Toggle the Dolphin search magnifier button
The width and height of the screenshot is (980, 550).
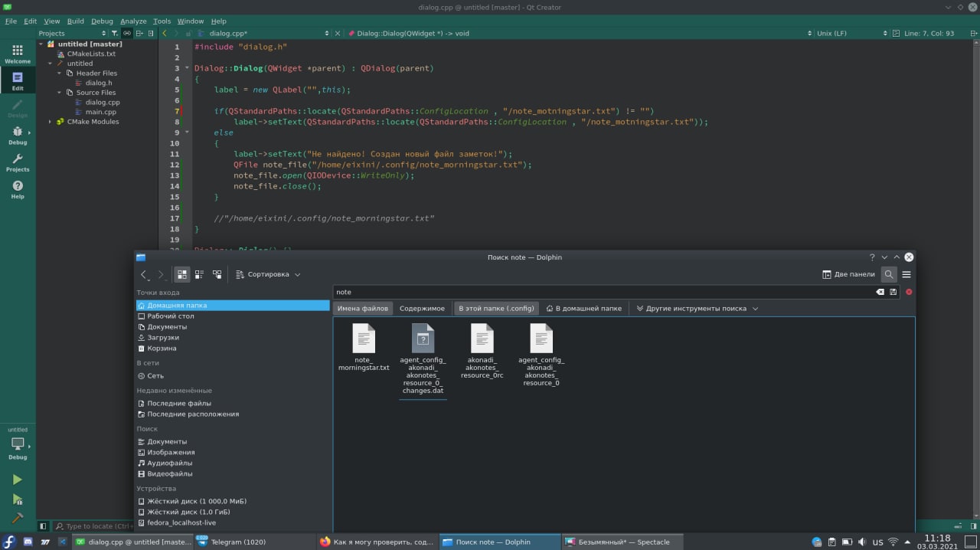888,274
